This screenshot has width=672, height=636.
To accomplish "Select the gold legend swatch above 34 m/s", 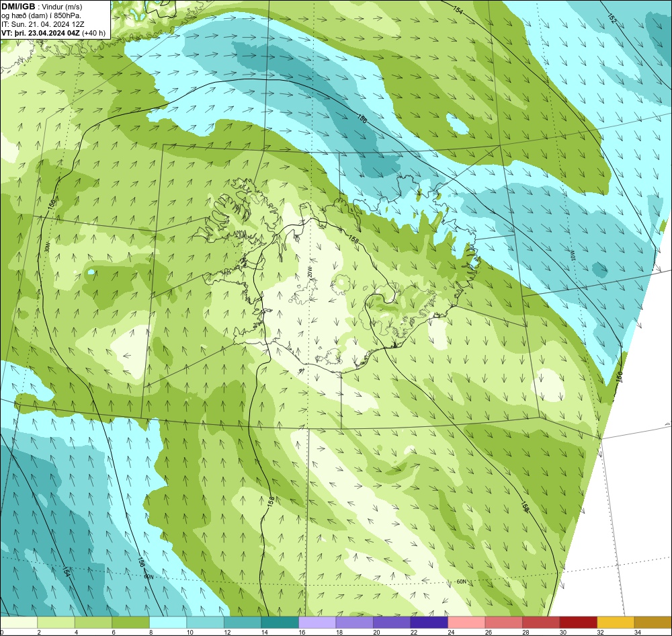I will pyautogui.click(x=653, y=623).
